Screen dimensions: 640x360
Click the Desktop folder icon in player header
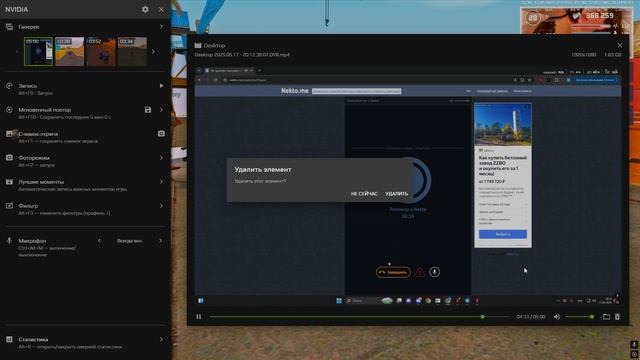coord(198,45)
